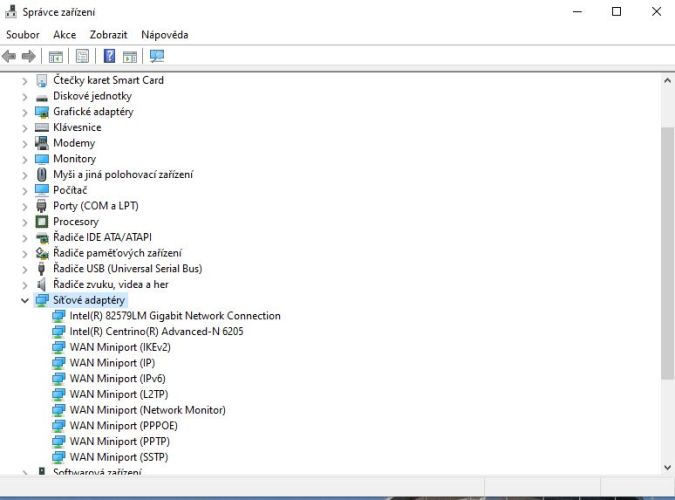Click the Čtečky karet Smart Card icon
Screen dimensions: 675x500
coord(42,81)
